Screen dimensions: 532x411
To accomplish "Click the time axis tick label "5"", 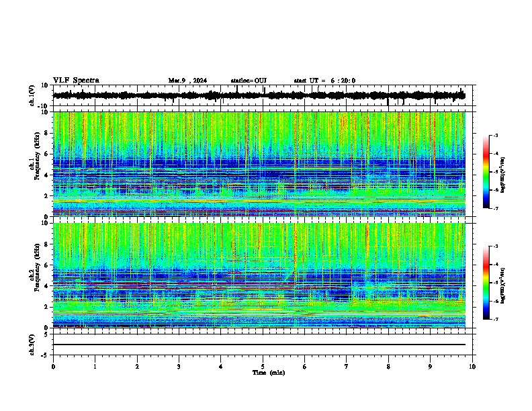I will click(x=263, y=367).
